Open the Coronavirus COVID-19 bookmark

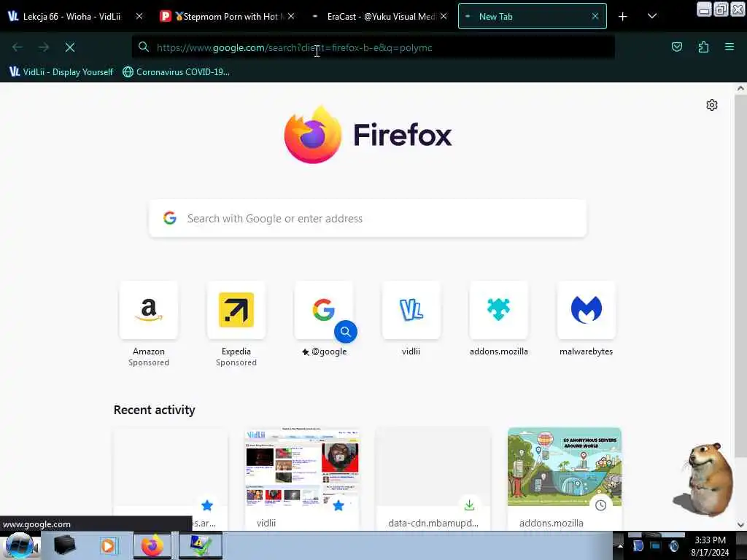pos(177,72)
